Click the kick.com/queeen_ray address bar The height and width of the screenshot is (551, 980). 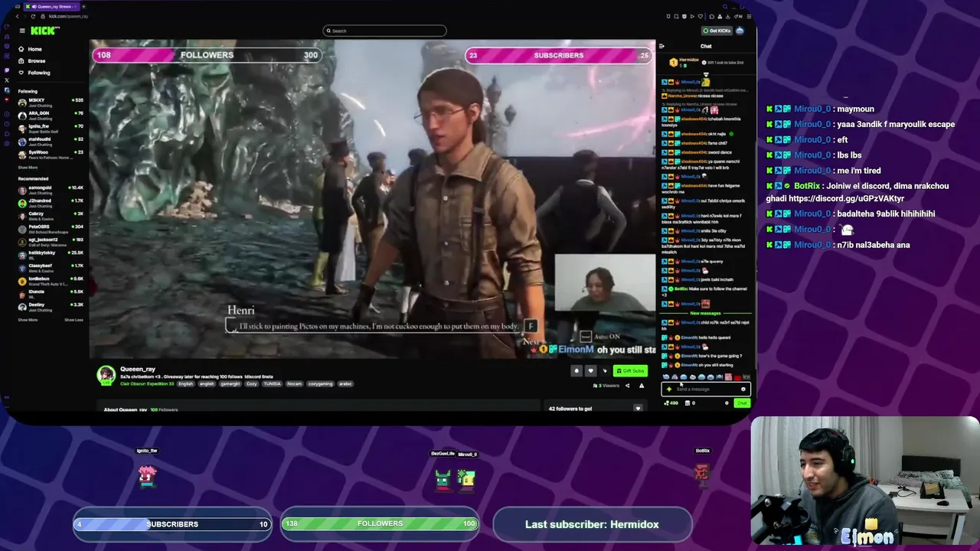coord(68,16)
